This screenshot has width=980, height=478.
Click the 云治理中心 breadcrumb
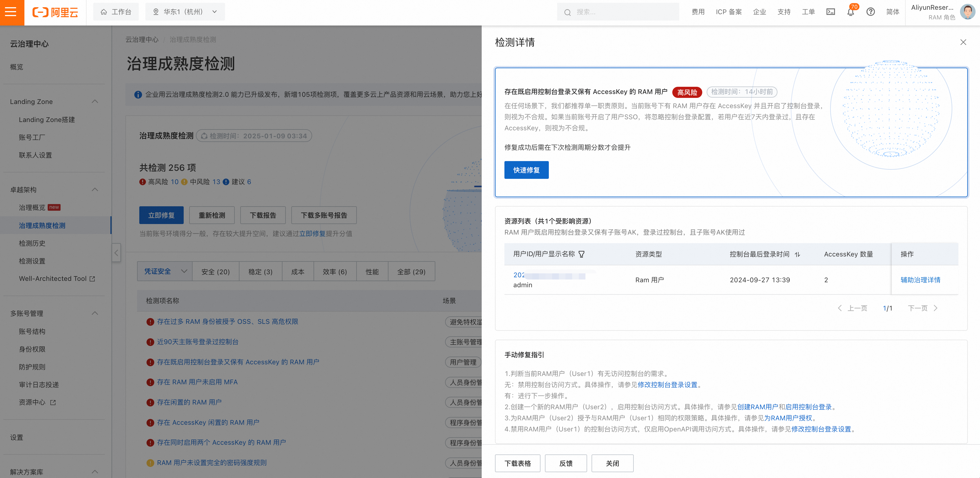point(142,40)
